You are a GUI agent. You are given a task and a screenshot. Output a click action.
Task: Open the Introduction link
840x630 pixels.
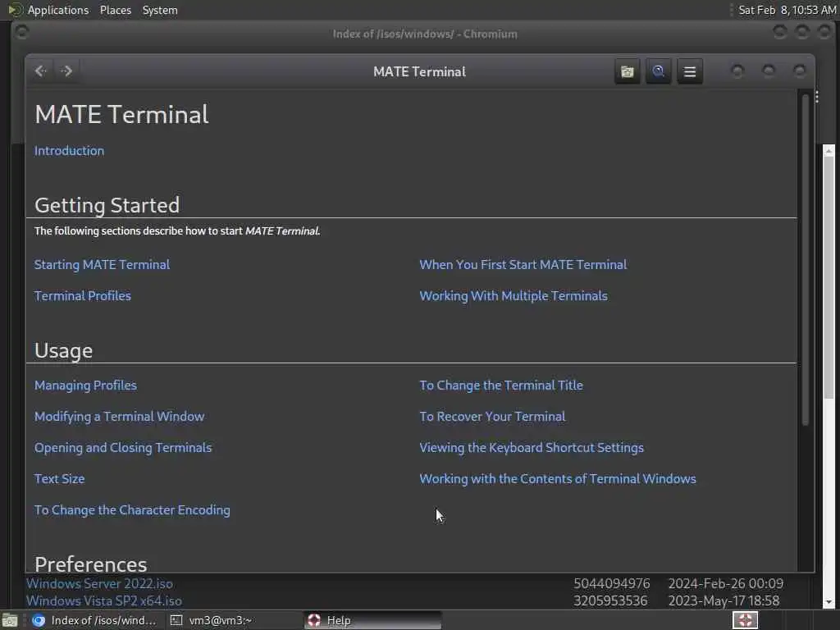pyautogui.click(x=69, y=151)
